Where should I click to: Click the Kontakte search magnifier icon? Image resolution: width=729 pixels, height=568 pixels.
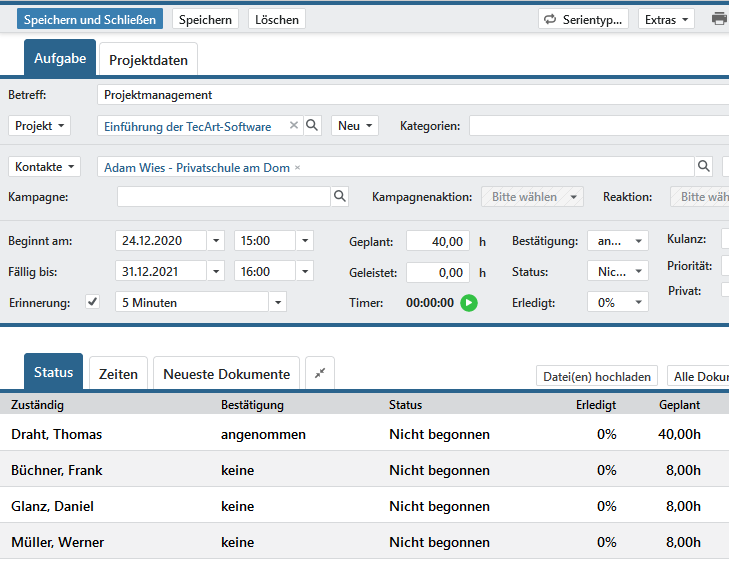(703, 166)
